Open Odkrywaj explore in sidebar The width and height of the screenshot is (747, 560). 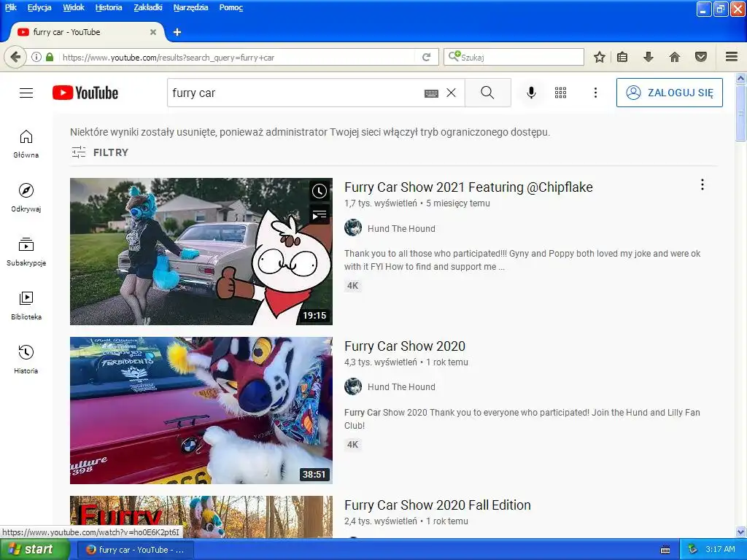(x=26, y=198)
